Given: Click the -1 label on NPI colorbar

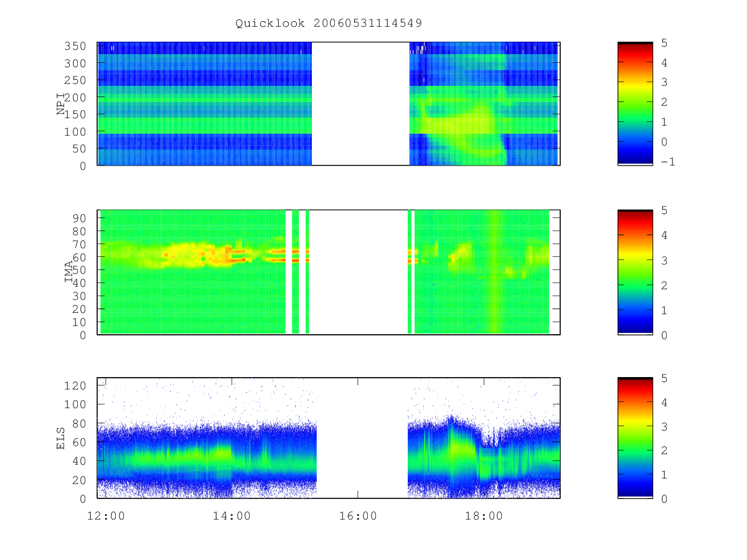Looking at the screenshot, I should point(668,162).
